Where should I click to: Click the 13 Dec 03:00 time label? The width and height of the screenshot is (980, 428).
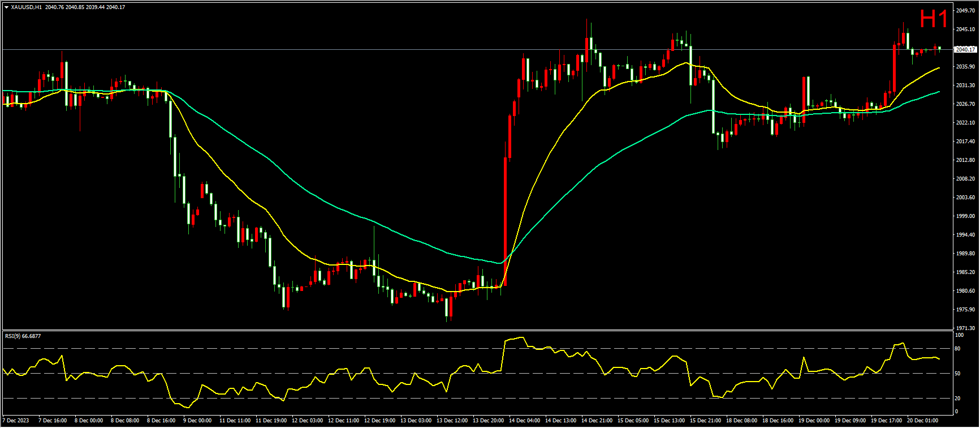click(x=416, y=421)
